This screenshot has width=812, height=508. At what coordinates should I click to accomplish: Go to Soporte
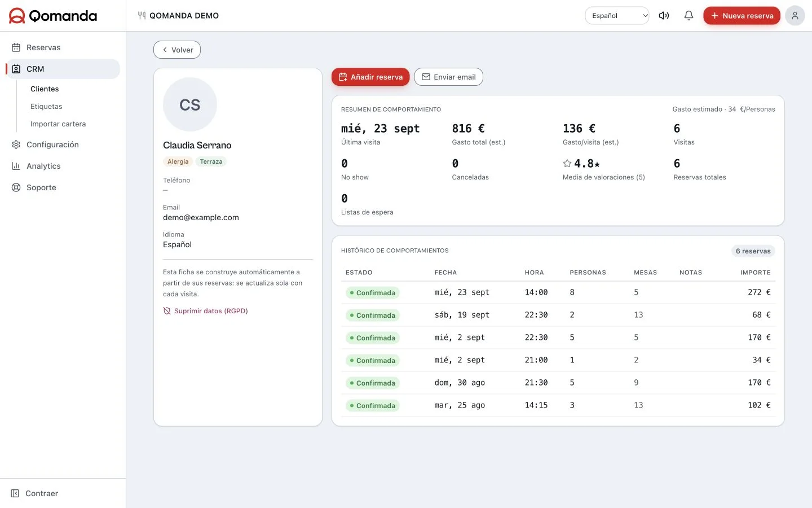[x=63, y=187]
